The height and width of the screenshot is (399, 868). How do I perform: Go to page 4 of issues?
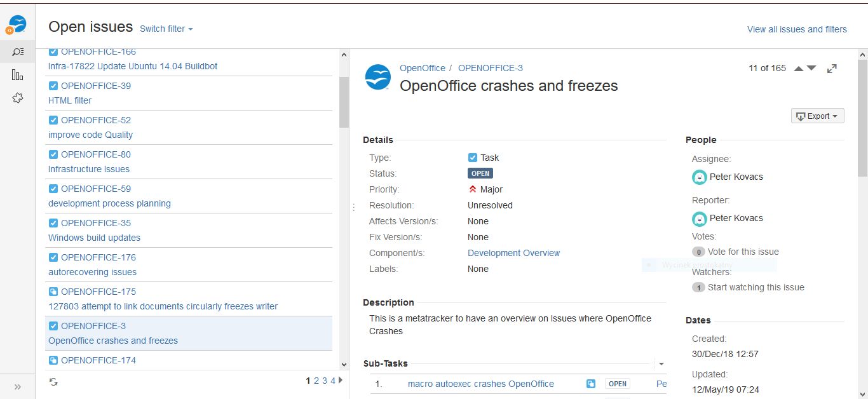[333, 381]
